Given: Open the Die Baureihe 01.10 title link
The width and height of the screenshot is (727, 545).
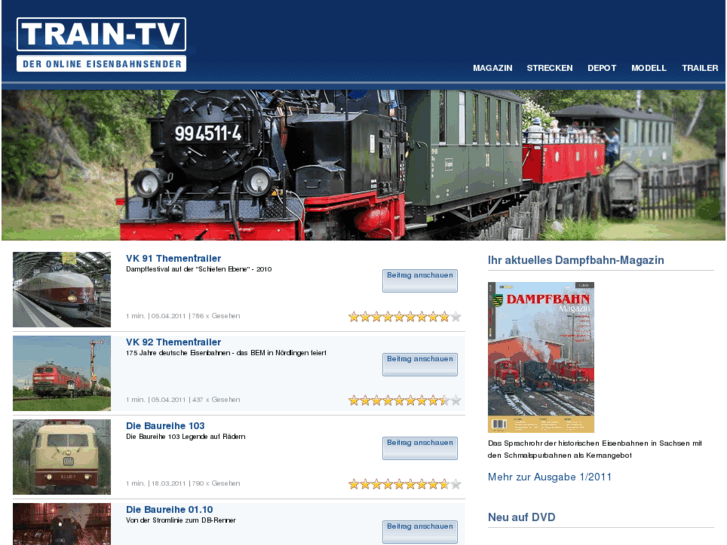Looking at the screenshot, I should (169, 509).
